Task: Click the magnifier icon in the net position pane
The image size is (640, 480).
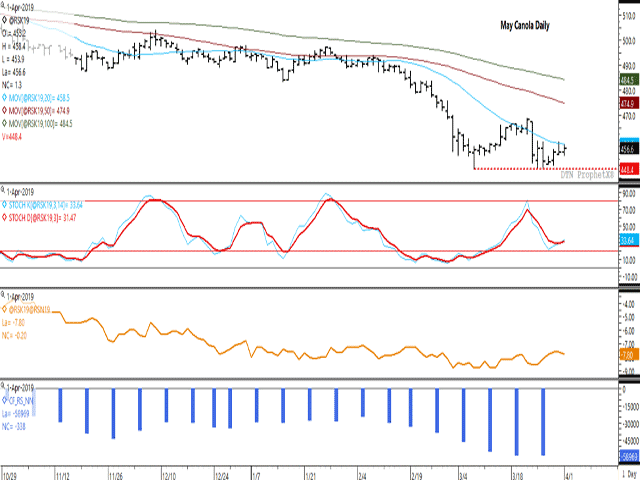Action: 3,385
